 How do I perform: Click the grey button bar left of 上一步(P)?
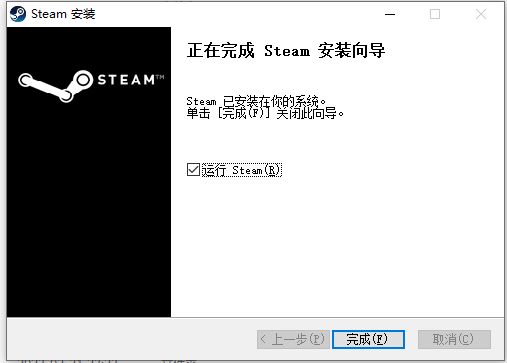132,339
